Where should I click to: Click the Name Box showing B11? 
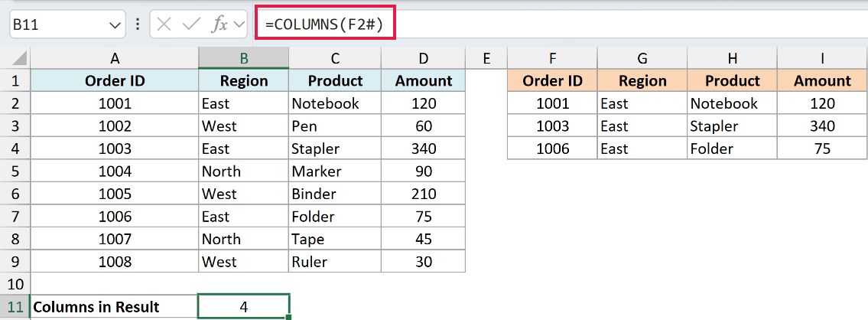[67, 25]
